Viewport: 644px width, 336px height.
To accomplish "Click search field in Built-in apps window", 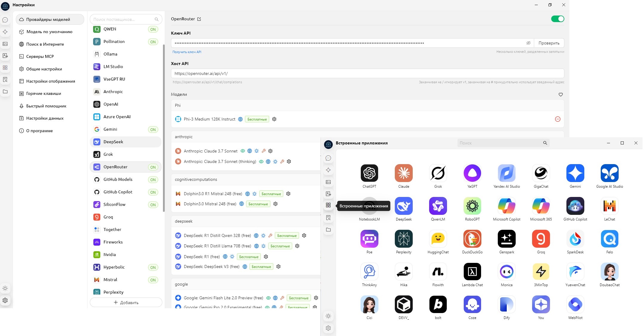I will click(x=503, y=143).
